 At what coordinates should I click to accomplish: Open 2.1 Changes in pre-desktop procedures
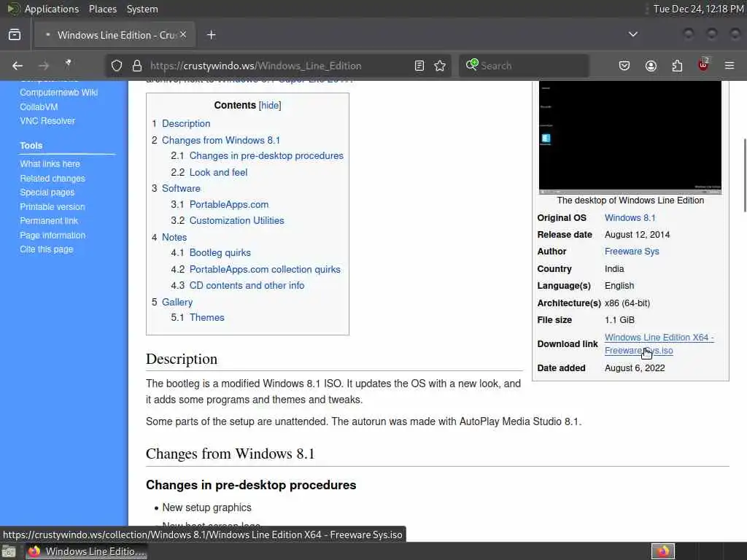[266, 156]
